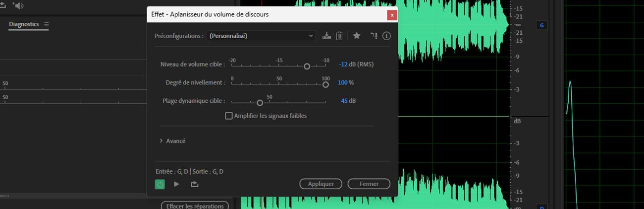This screenshot has height=209, width=644.
Task: Click the 'Plage dynamique cible :' label
Action: [194, 101]
